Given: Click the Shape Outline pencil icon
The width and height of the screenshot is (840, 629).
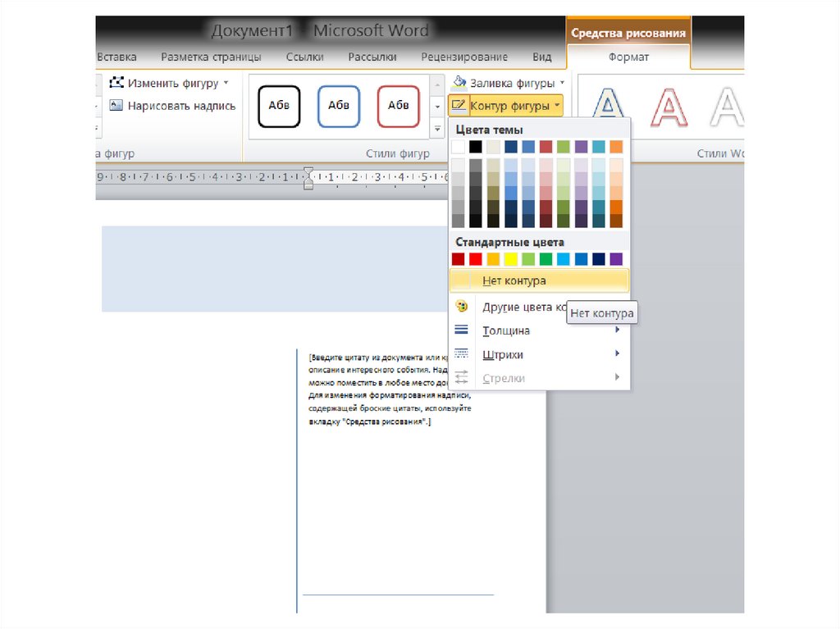Looking at the screenshot, I should click(459, 106).
